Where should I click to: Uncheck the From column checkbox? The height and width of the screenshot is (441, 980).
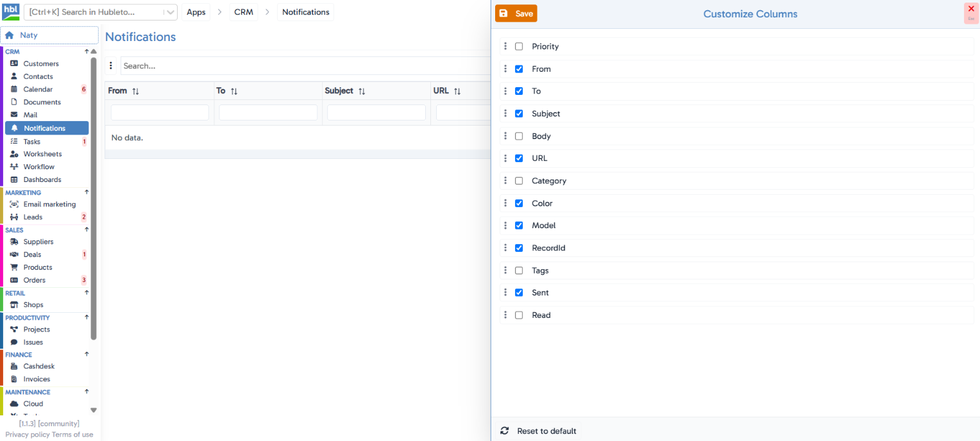(519, 69)
